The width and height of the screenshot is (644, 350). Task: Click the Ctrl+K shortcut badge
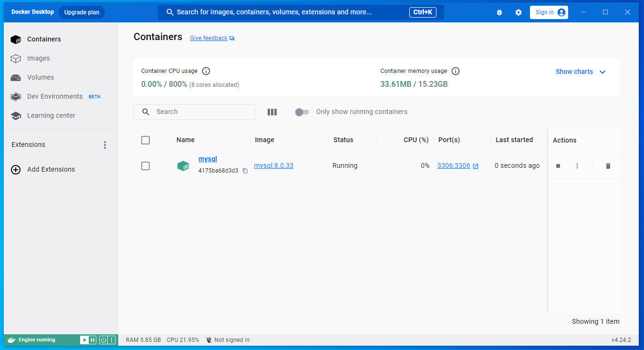coord(423,12)
